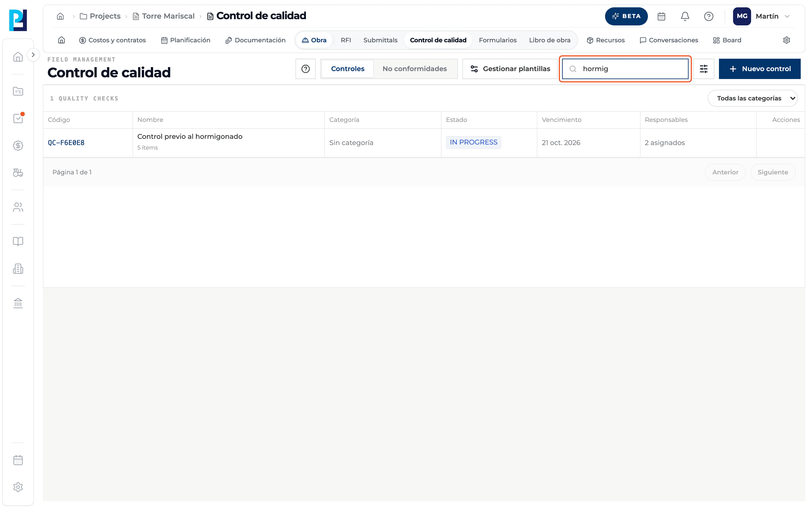Open the projects folder icon in the sidebar
The width and height of the screenshot is (812, 508).
(x=18, y=91)
